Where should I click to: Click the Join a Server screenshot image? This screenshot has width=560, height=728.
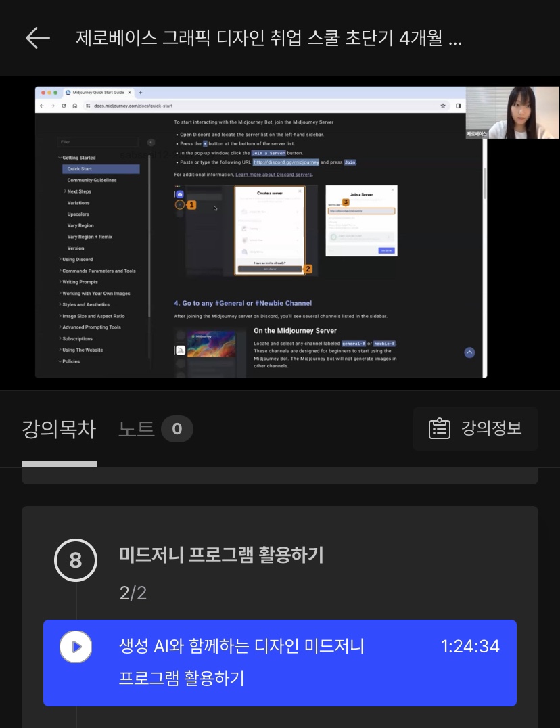pos(361,221)
